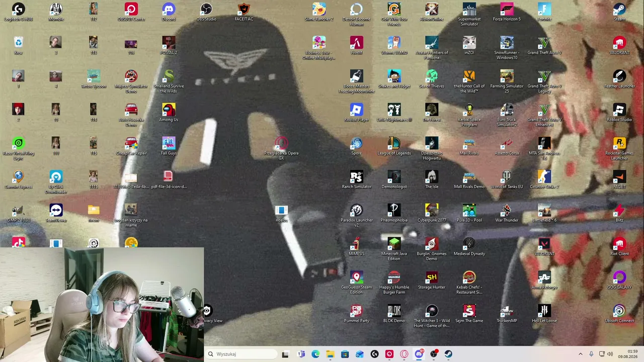Select the Counter-Strike 2 desktop icon
Viewport: 644px width, 362px height.
544,180
